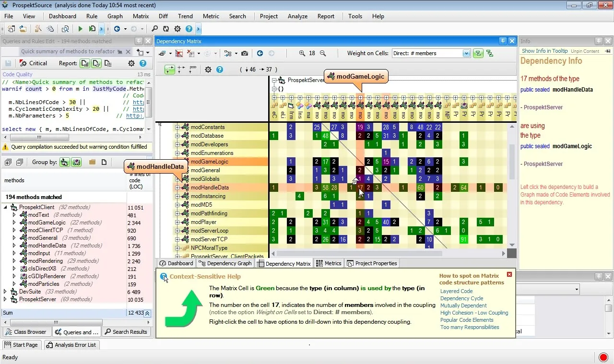Click green cell 58 in modHandleData row
The image size is (614, 364).
point(326,188)
